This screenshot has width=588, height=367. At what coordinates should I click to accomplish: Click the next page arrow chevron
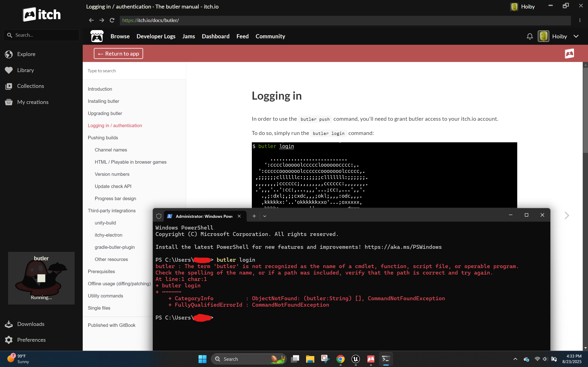point(567,215)
